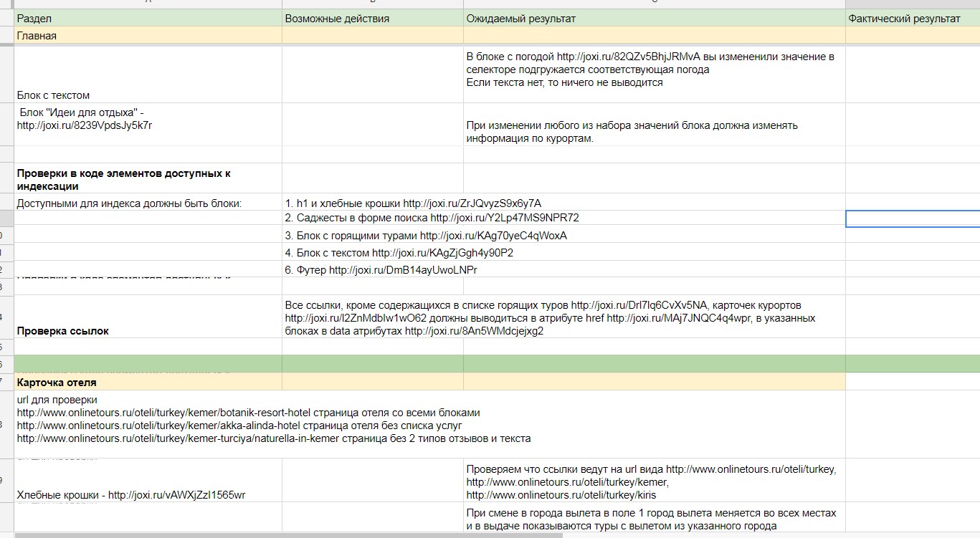The width and height of the screenshot is (980, 538).
Task: Select the bold 'Проверки в коде элементов' cell
Action: tap(148, 179)
